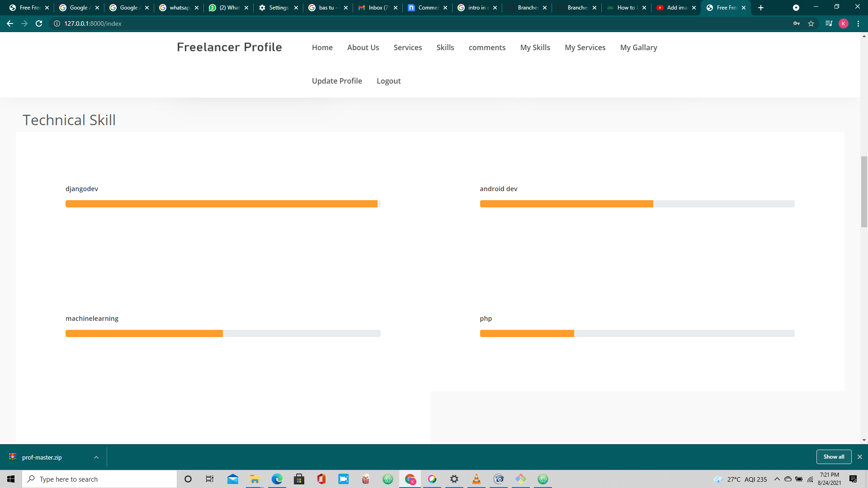The height and width of the screenshot is (488, 868).
Task: Show hidden system tray icons
Action: 777,479
